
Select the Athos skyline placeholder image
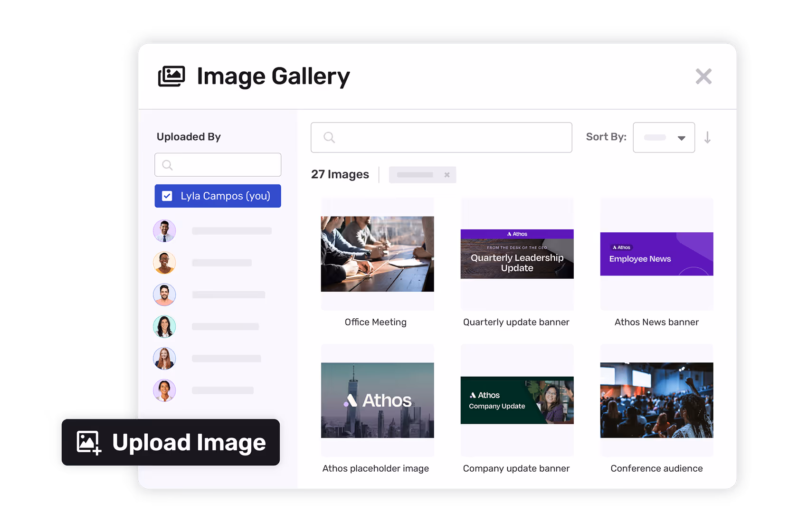point(377,400)
